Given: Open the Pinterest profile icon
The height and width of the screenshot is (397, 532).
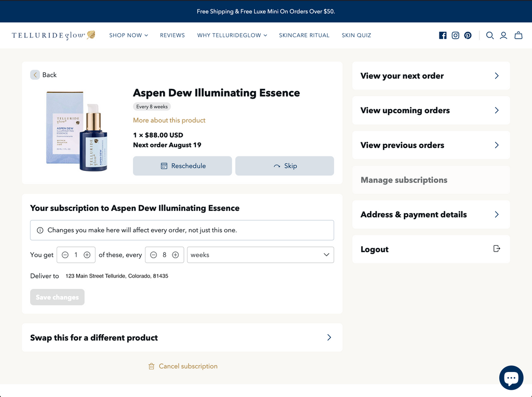Looking at the screenshot, I should click(x=468, y=35).
